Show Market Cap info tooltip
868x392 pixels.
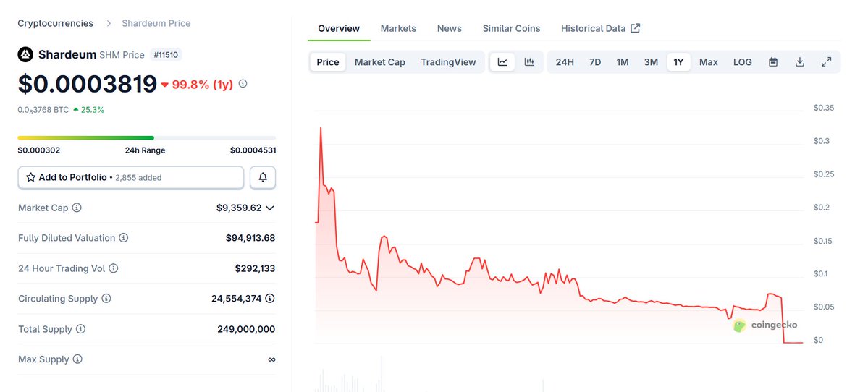coord(77,208)
